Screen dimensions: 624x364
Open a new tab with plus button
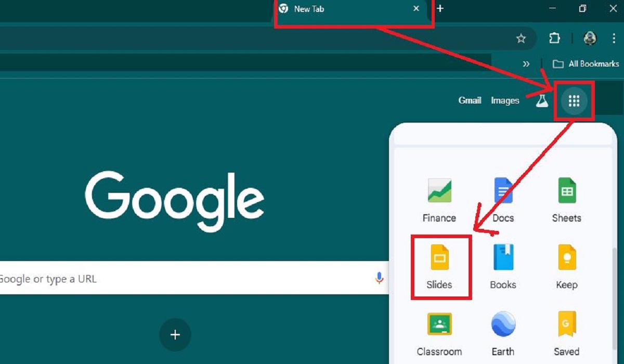(x=440, y=9)
